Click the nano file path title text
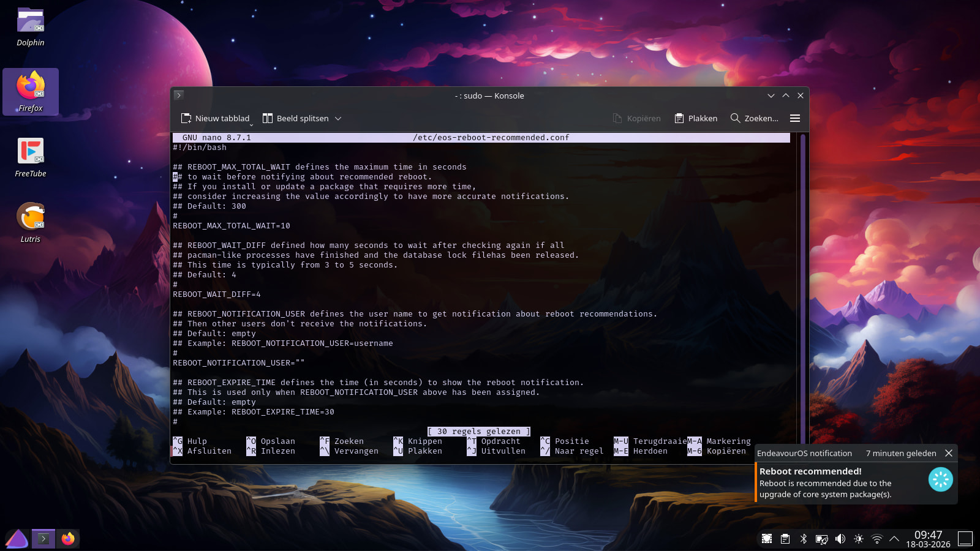The width and height of the screenshot is (980, 551). point(491,138)
